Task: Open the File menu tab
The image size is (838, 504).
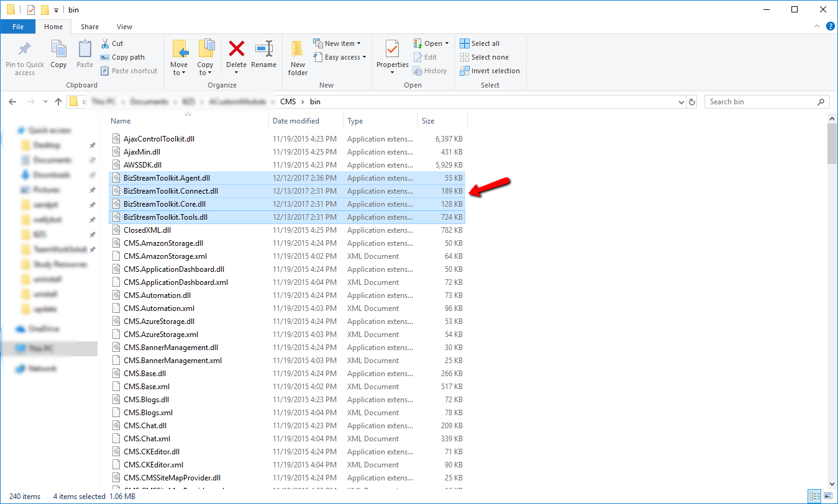Action: pos(18,27)
